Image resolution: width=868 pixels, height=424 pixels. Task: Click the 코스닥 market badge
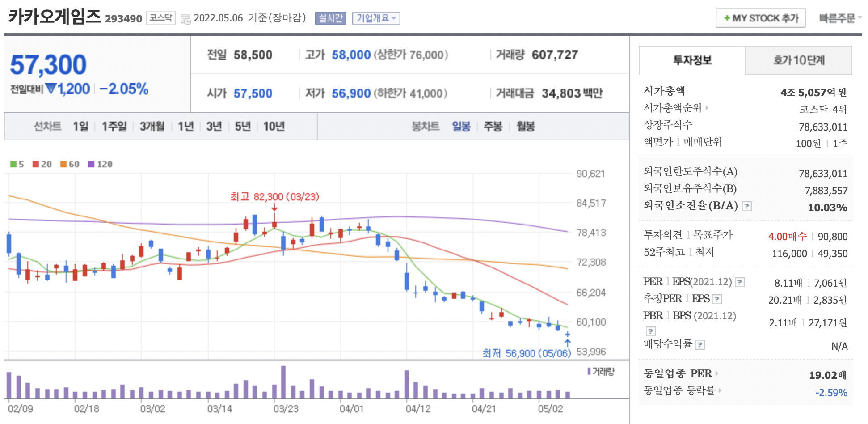coord(161,18)
